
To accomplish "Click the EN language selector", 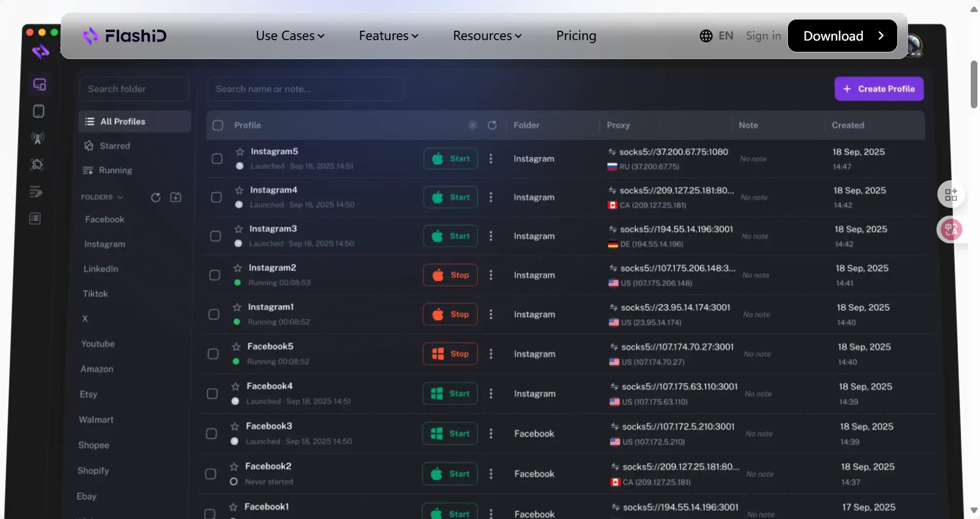I will pyautogui.click(x=726, y=36).
